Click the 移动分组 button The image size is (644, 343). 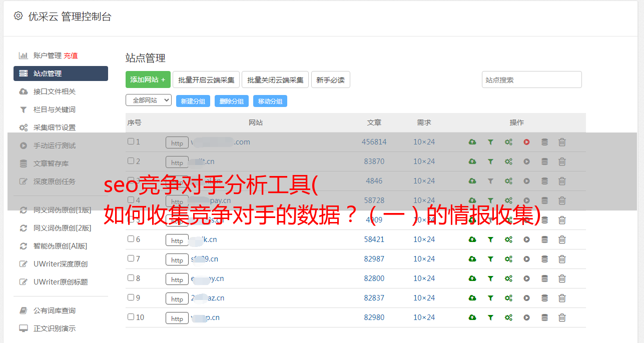click(x=270, y=101)
